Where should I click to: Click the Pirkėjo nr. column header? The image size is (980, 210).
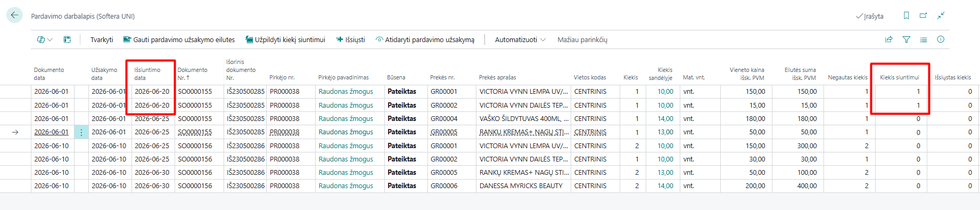282,77
